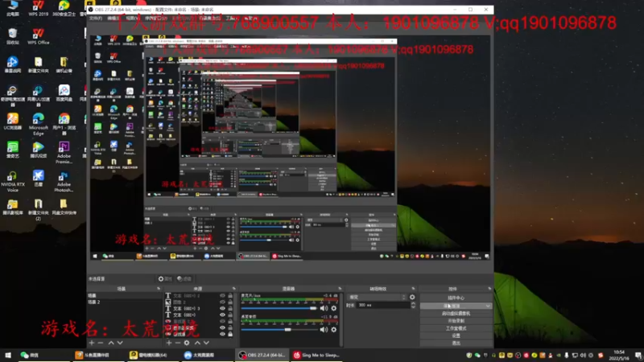Add a new scene with the plus icon
Screen dimensions: 644x362
(x=92, y=343)
